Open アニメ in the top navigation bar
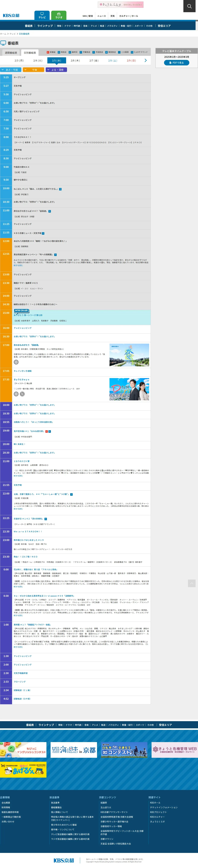The width and height of the screenshot is (198, 868). coord(94,26)
